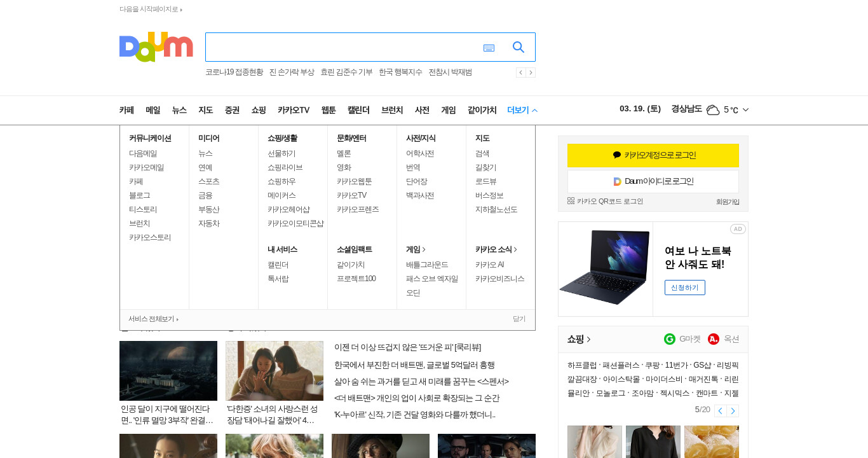This screenshot has height=458, width=868.
Task: Open the 뉴스 navigation item
Action: point(179,110)
